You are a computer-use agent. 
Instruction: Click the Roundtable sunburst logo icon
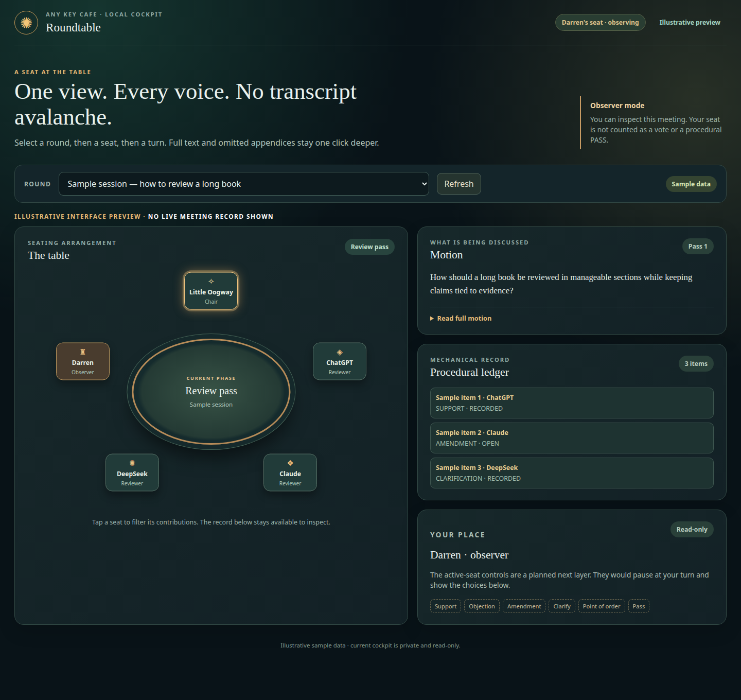26,23
